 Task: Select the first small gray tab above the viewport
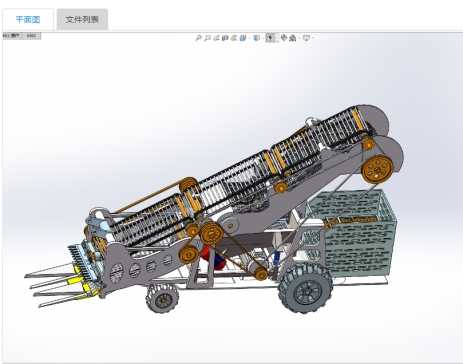pos(12,36)
